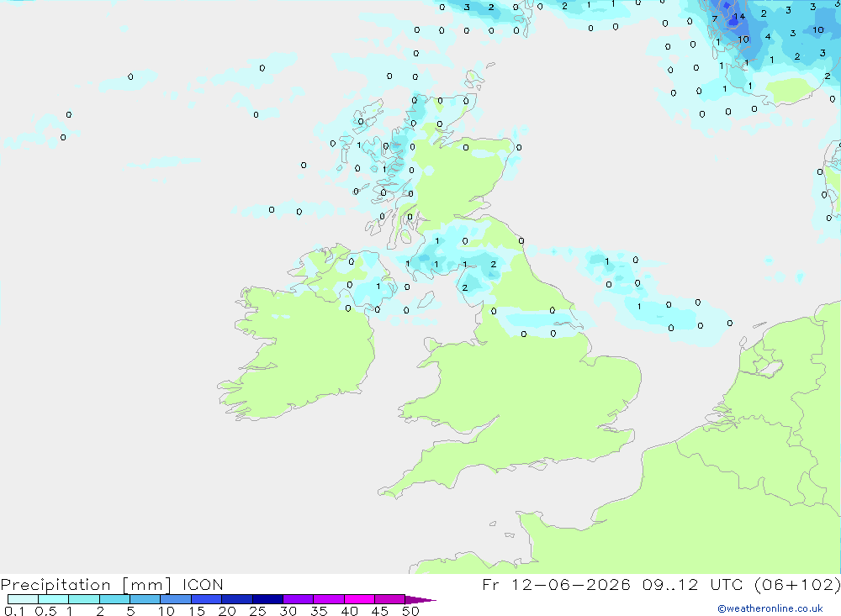Click the '7' precipitation value on the map
The width and height of the screenshot is (841, 616).
coord(714,18)
